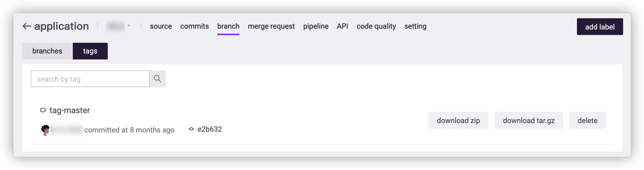
Task: Open the API tab
Action: click(x=342, y=26)
